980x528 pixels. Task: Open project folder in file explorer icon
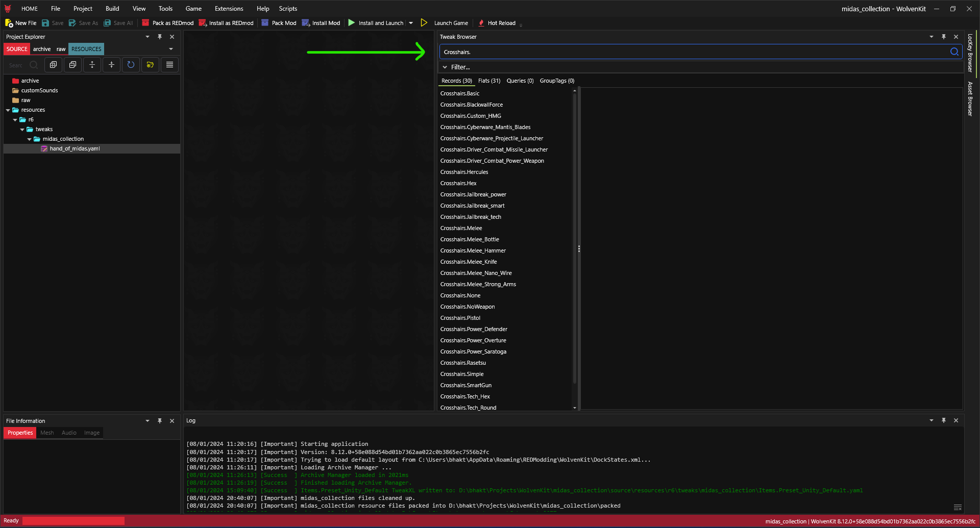[150, 65]
